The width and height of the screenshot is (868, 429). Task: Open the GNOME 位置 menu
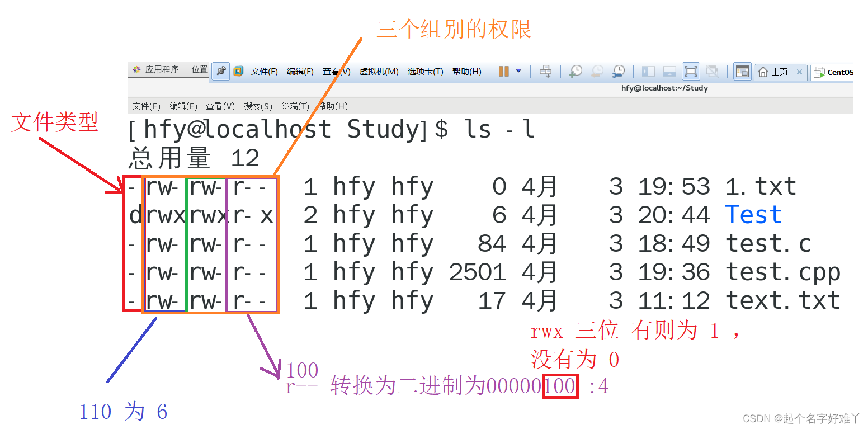click(x=200, y=70)
